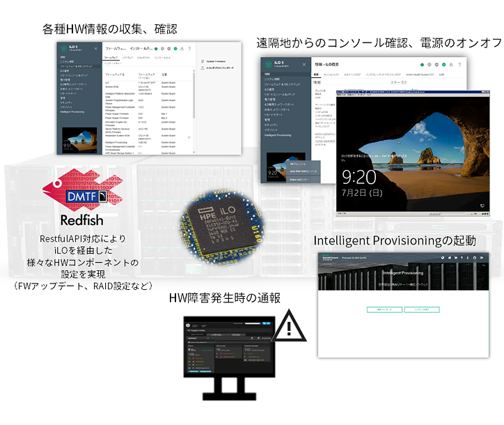Click the globe icon in Intelligent Provisioning header
The width and height of the screenshot is (504, 425).
pos(443,258)
